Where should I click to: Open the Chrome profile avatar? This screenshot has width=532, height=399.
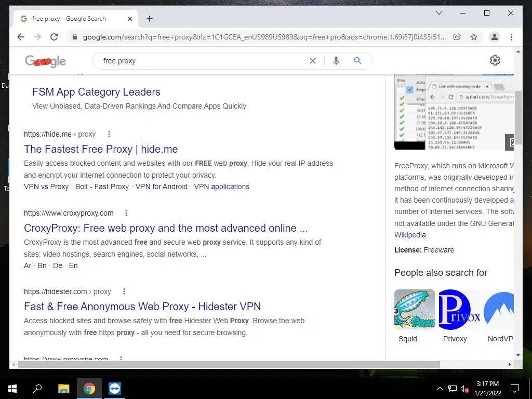click(x=495, y=37)
